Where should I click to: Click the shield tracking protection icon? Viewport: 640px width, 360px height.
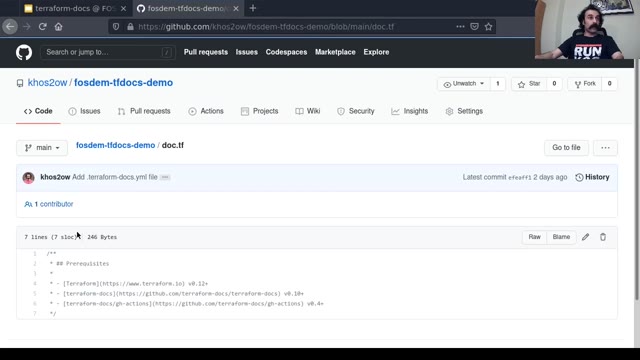tap(116, 27)
